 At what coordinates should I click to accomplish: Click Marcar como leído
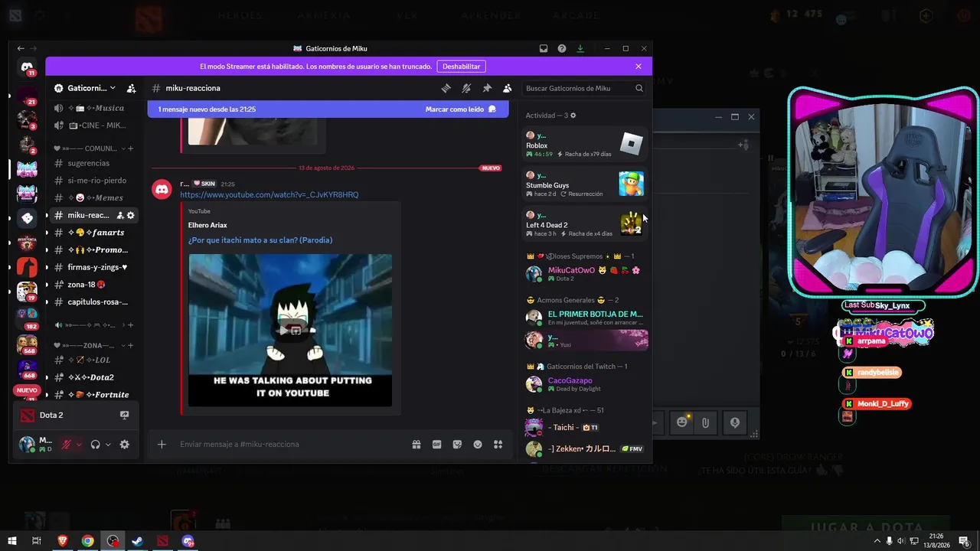tap(461, 109)
